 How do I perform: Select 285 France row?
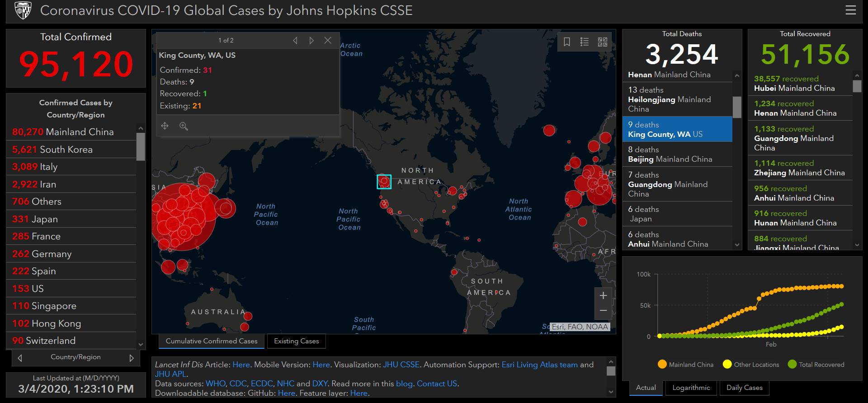(x=71, y=236)
